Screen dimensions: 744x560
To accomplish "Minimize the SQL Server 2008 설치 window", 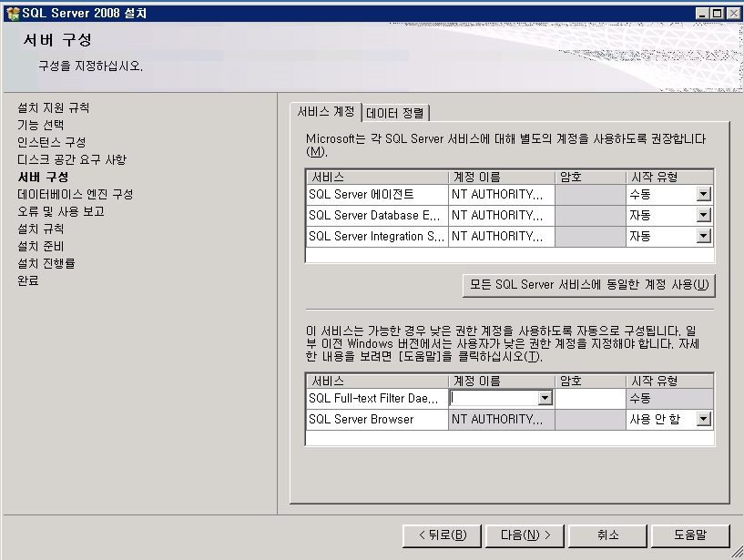I will (x=703, y=14).
